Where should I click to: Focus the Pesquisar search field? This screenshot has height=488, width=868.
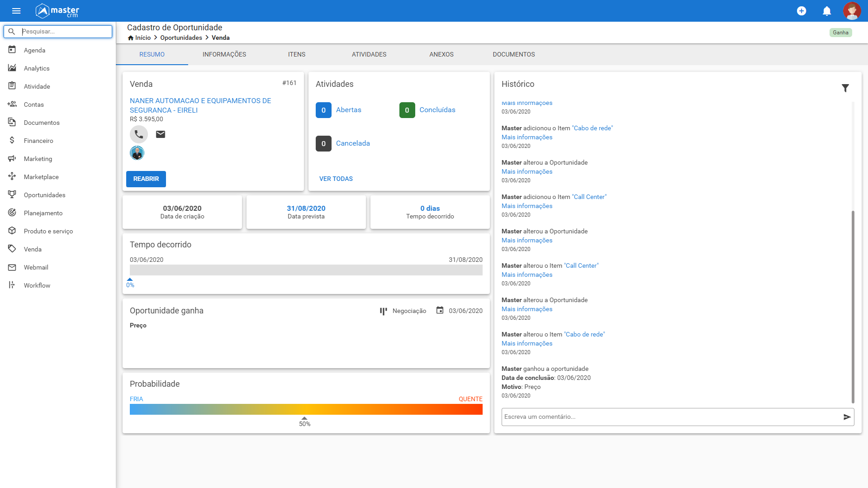point(63,32)
